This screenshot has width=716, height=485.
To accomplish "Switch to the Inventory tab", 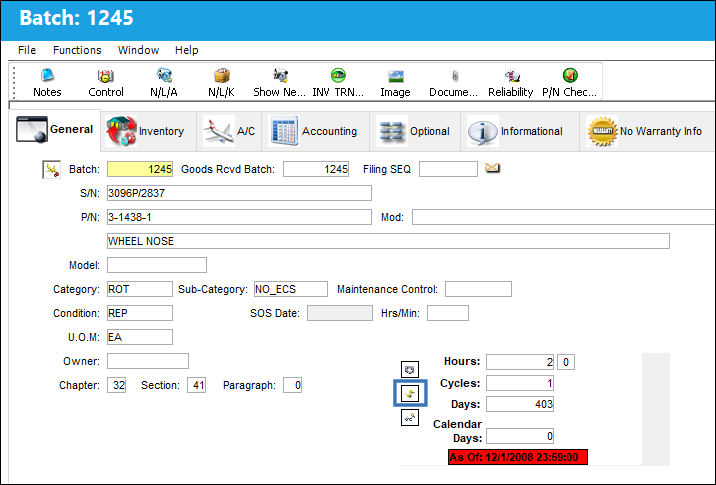I will (x=148, y=131).
